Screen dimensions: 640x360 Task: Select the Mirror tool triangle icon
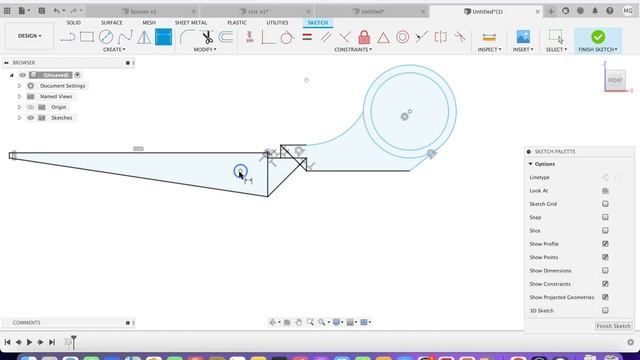point(144,37)
